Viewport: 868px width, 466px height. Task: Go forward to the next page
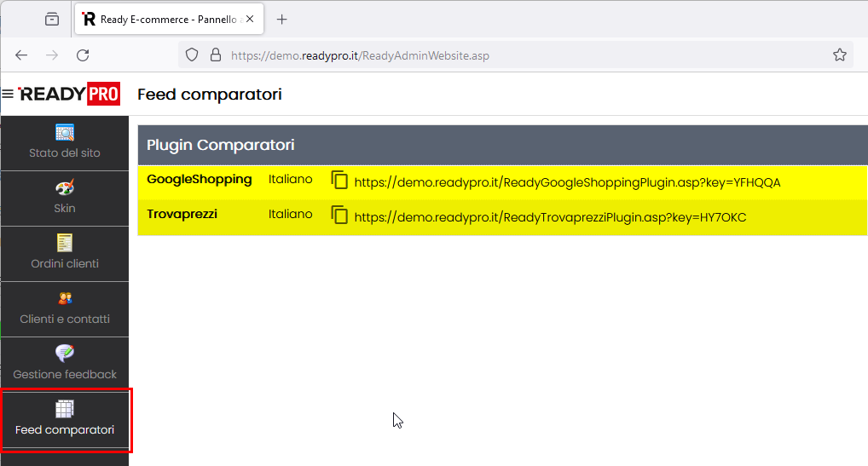[x=51, y=55]
